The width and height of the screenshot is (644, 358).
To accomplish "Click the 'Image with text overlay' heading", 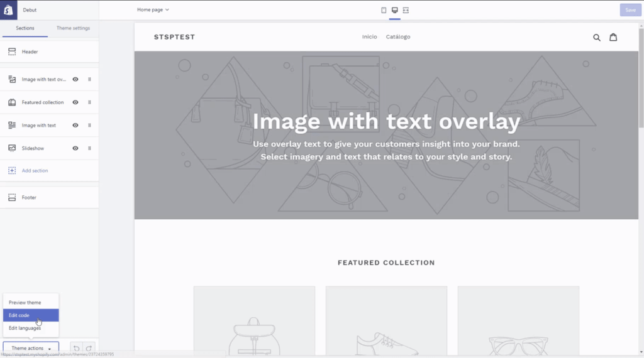I will coord(386,121).
